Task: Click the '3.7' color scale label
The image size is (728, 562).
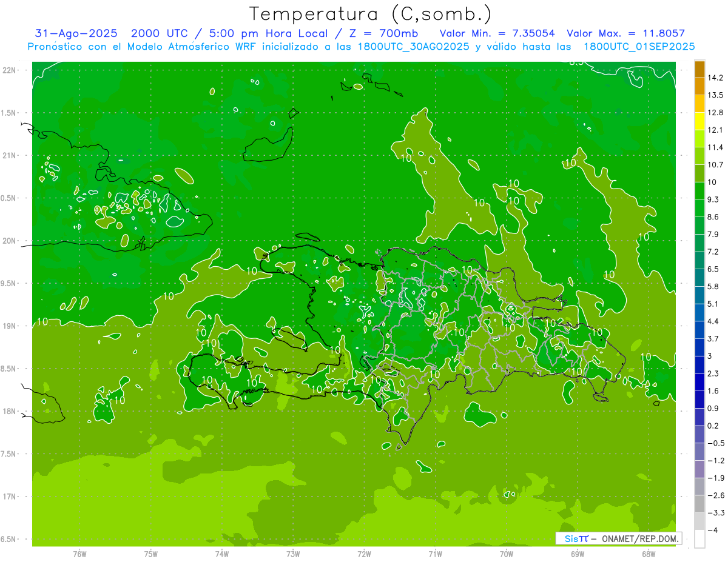Action: pos(713,338)
